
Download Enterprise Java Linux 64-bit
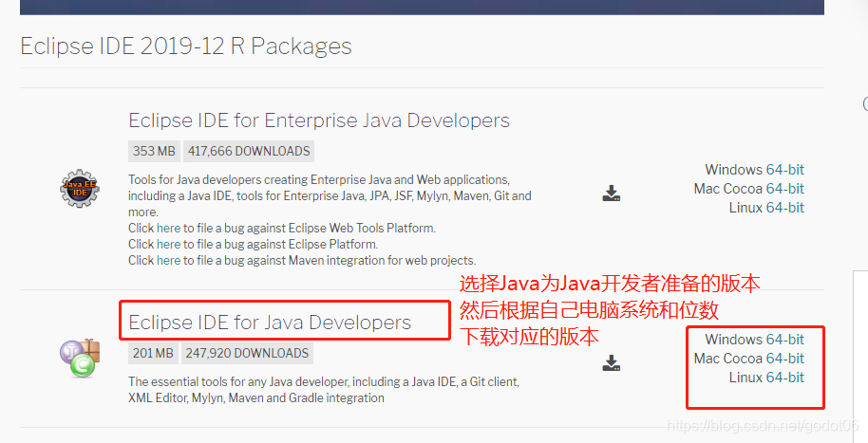(x=785, y=208)
